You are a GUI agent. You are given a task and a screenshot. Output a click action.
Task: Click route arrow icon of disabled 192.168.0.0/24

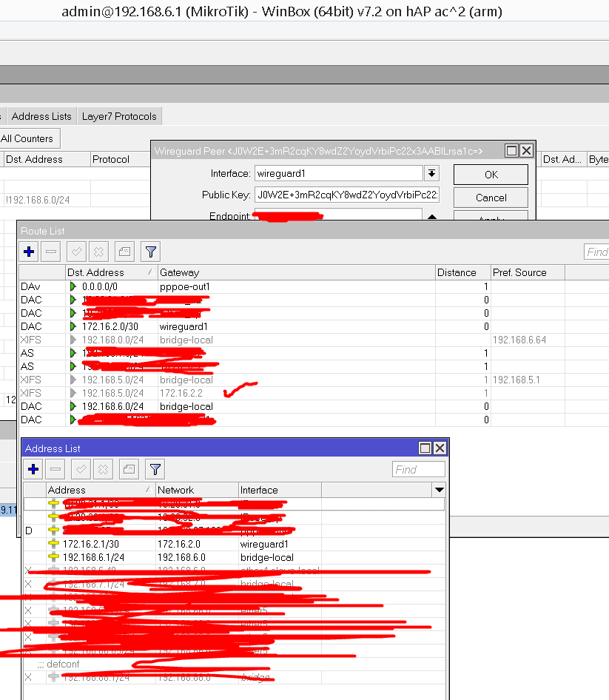pyautogui.click(x=73, y=340)
